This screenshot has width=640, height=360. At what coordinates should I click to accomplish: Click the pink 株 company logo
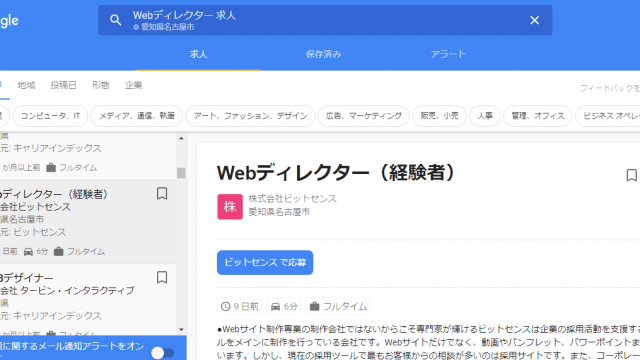tap(230, 207)
